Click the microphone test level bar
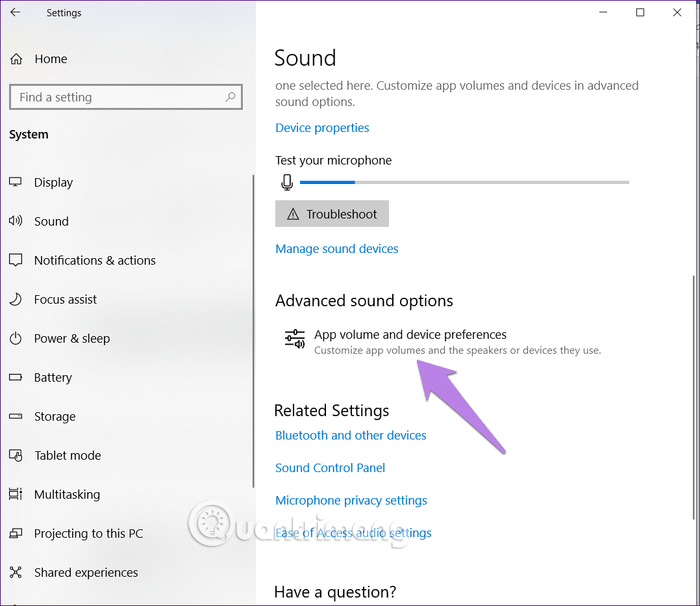Viewport: 700px width, 606px height. pos(464,182)
